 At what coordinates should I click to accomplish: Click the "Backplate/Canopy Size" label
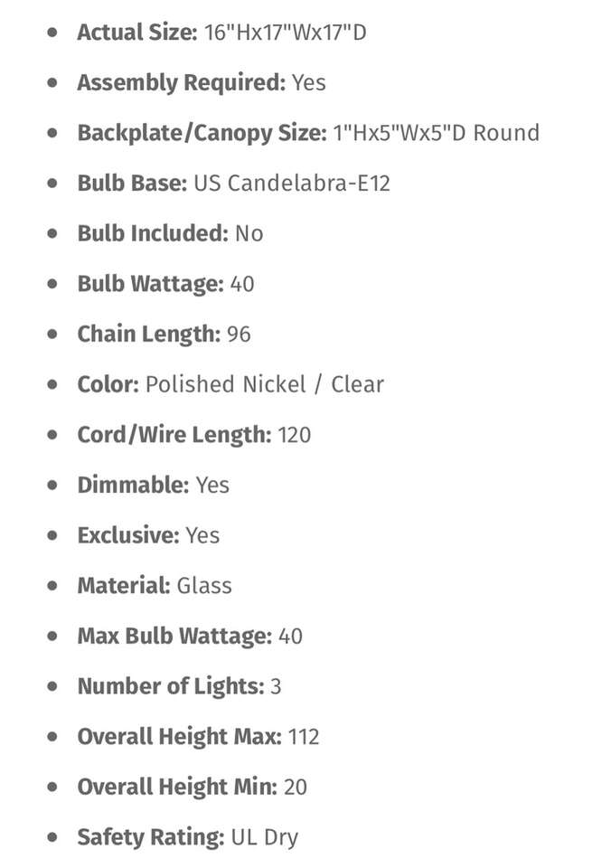pyautogui.click(x=202, y=133)
